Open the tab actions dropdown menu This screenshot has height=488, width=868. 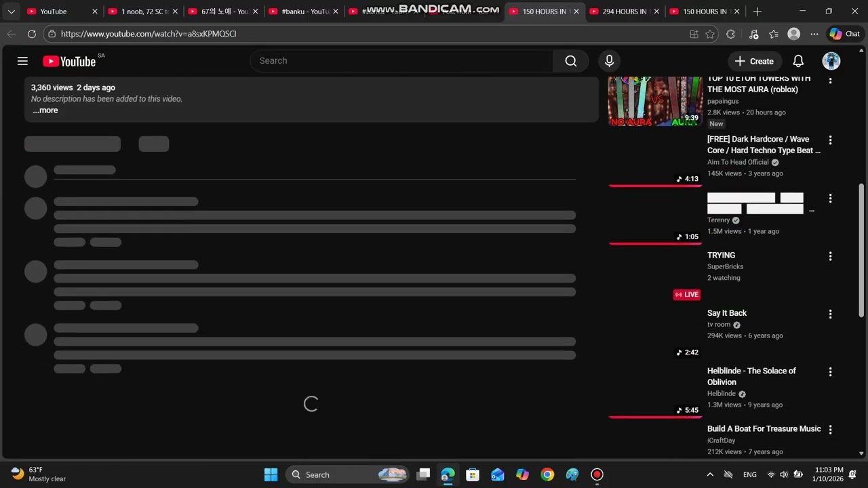coord(11,12)
